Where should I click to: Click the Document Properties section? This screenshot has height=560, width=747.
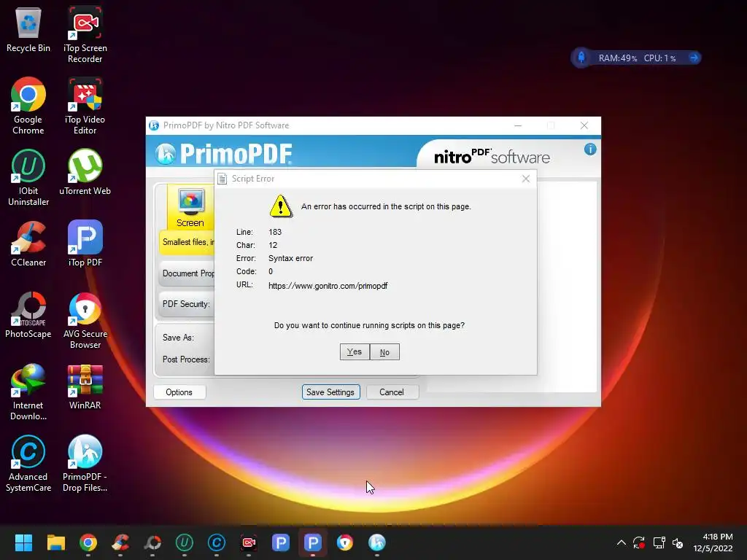click(x=187, y=273)
